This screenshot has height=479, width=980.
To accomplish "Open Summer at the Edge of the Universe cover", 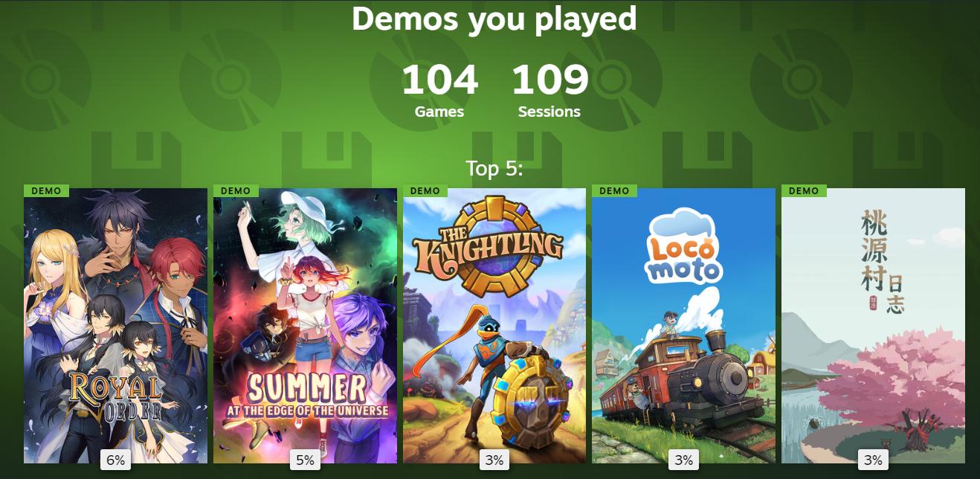I will [x=305, y=326].
